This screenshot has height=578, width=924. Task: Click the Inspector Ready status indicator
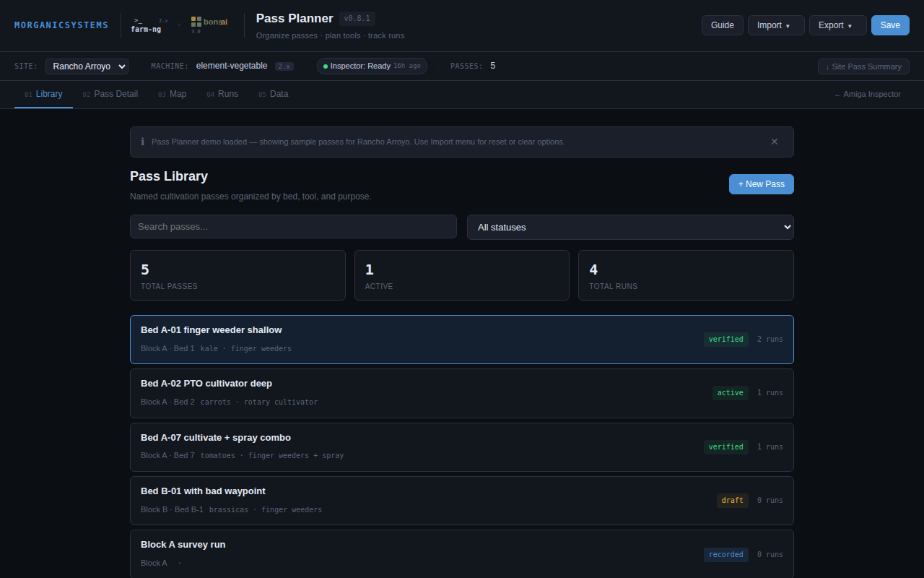[372, 66]
